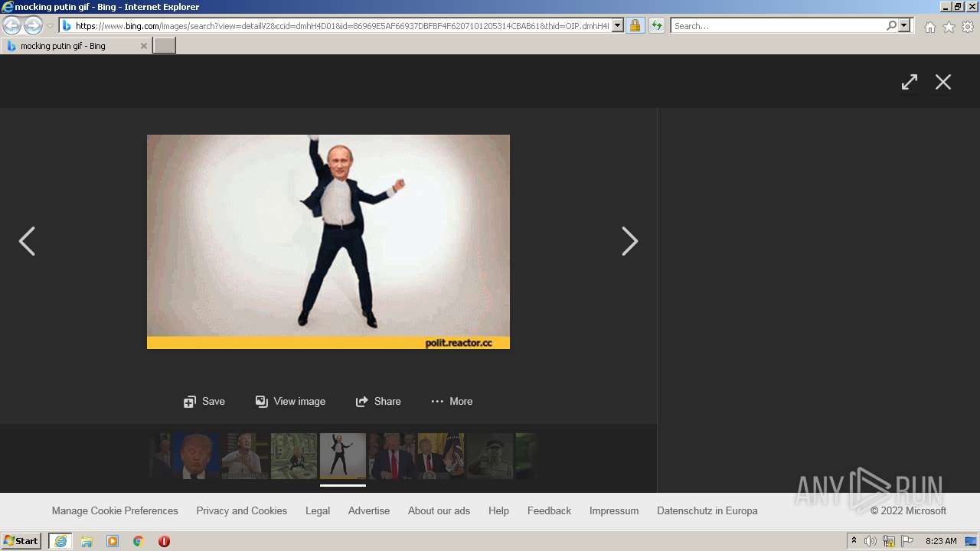Click the polit.reactor.cc watermark text
The width and height of the screenshot is (980, 551).
[x=459, y=343]
